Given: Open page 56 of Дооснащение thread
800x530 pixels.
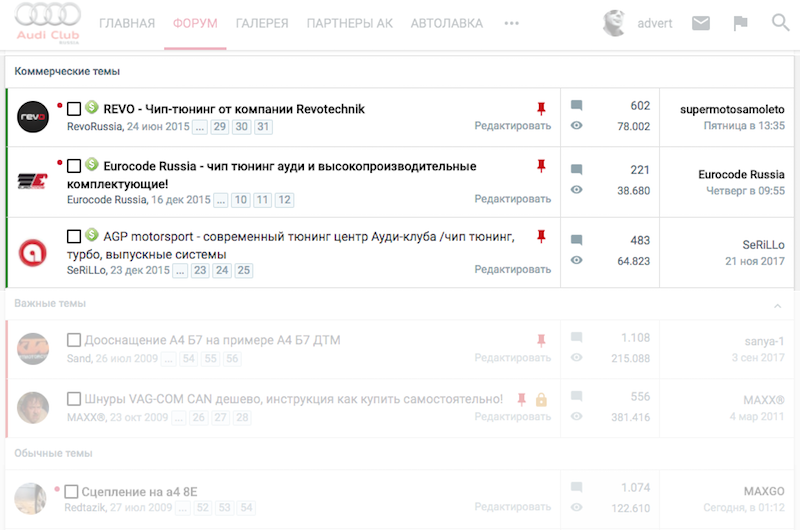Looking at the screenshot, I should click(232, 359).
